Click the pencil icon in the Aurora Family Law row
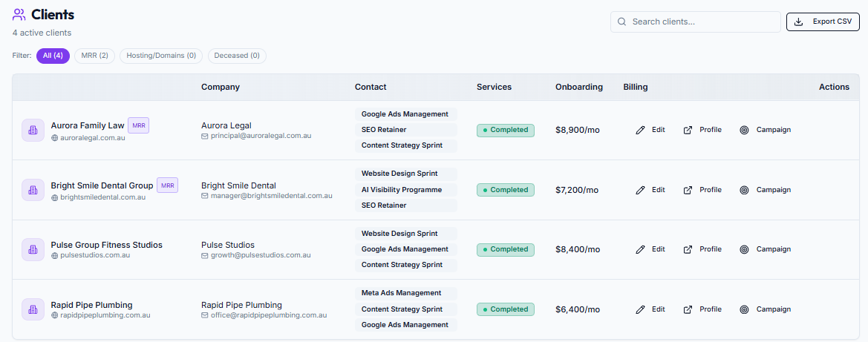The height and width of the screenshot is (342, 868). tap(641, 130)
